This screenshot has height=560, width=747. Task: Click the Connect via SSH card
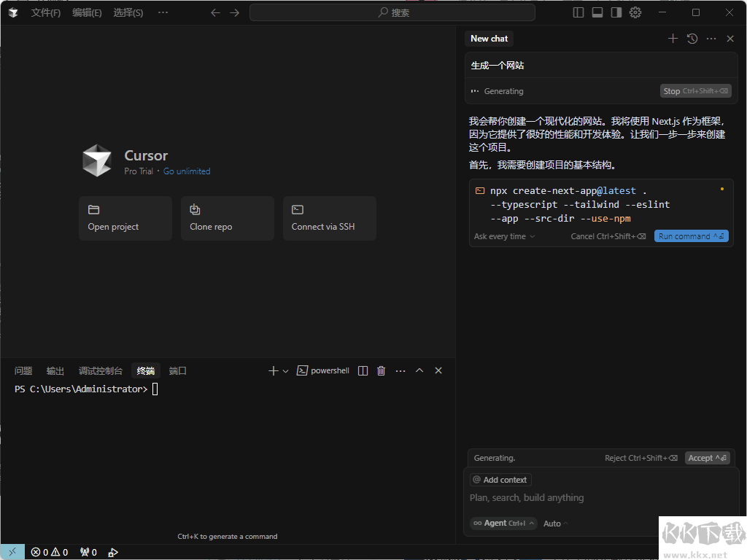pyautogui.click(x=329, y=218)
